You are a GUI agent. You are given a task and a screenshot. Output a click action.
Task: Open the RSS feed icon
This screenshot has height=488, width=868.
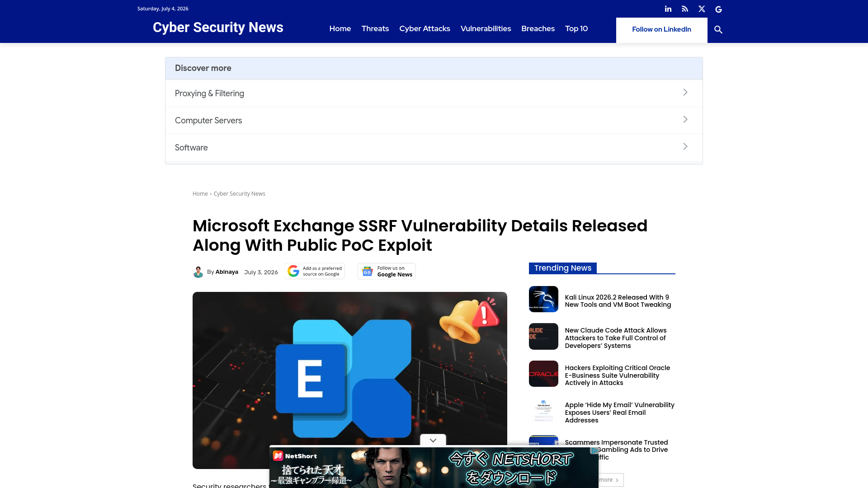pos(685,9)
